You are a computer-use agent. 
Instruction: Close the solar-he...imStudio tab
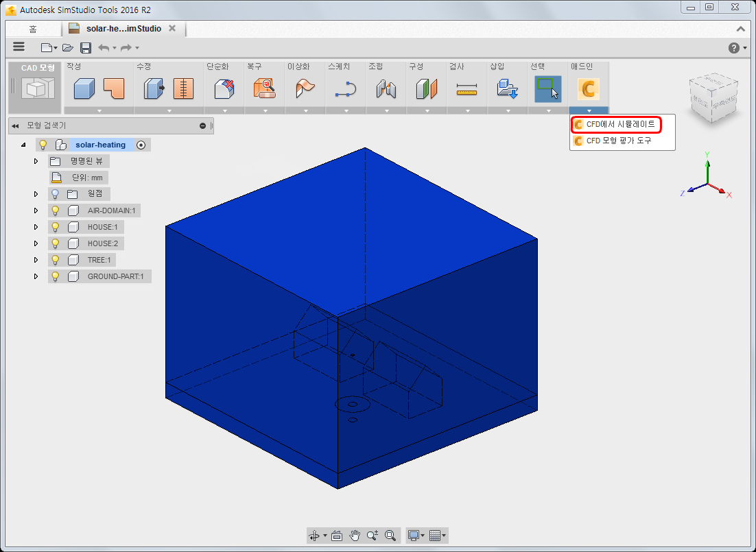(172, 28)
